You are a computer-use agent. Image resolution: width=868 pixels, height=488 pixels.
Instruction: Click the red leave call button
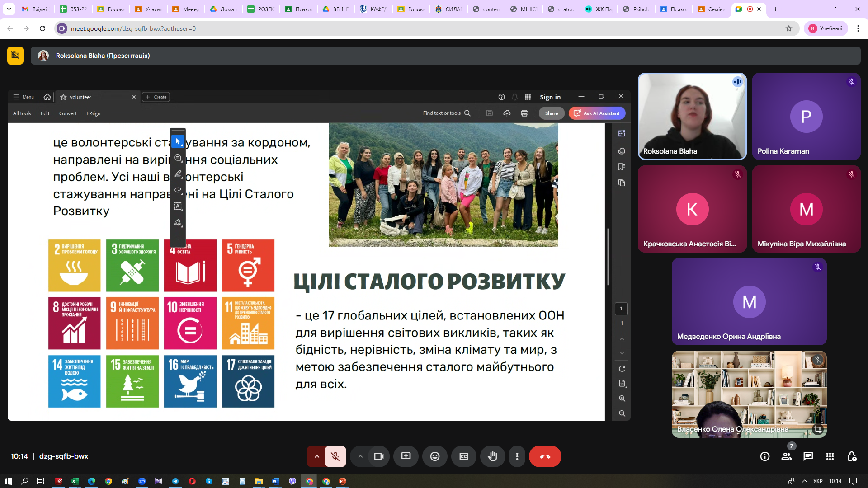(545, 456)
